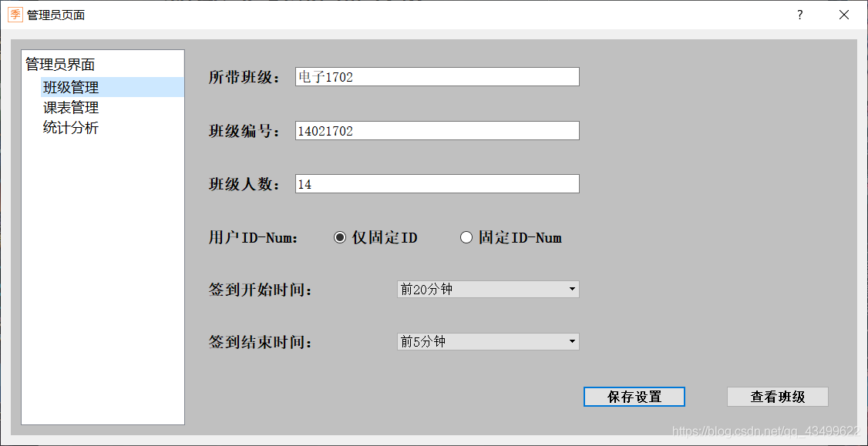
Task: Click the 保存设置 button
Action: [634, 397]
